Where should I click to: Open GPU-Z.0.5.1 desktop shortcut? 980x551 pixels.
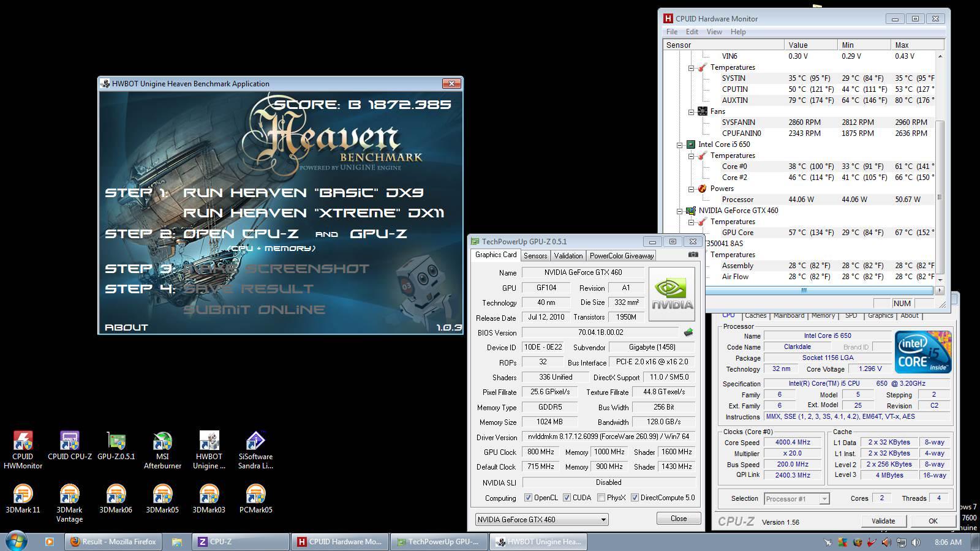click(116, 445)
